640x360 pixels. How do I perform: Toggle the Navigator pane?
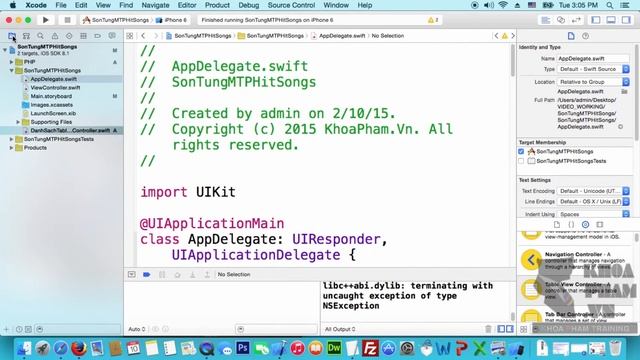point(596,20)
